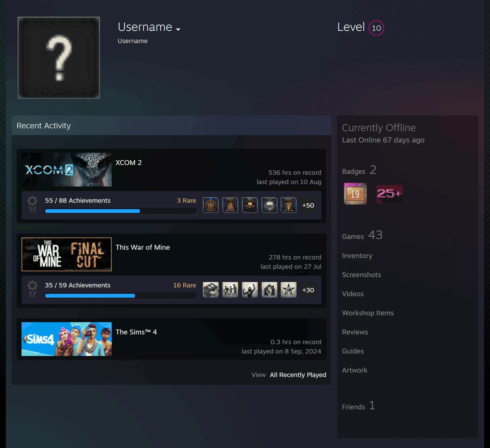View fifth XCOM 2 achievement icon

tap(289, 205)
